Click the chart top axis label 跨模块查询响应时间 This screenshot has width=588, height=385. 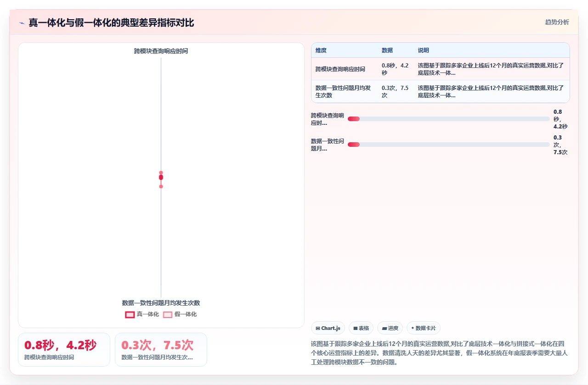(x=161, y=51)
